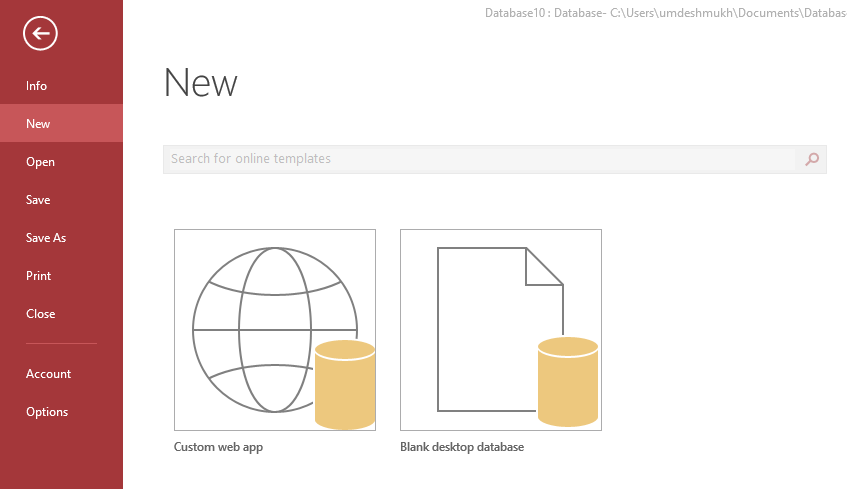Select New in the backstage menu
The height and width of the screenshot is (489, 847).
point(62,123)
